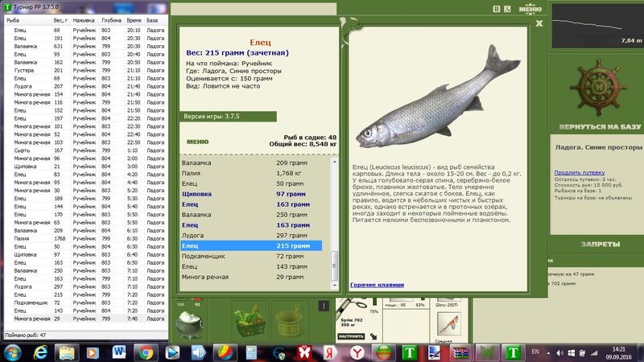Screen dimensions: 644x362
Task: Open the Windows Start button
Action: click(x=13, y=352)
